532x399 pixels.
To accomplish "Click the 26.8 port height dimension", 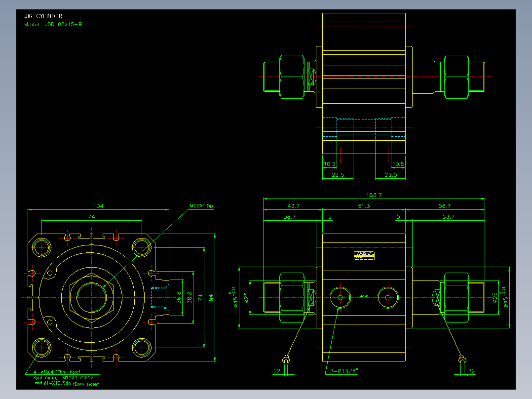I will click(x=179, y=297).
